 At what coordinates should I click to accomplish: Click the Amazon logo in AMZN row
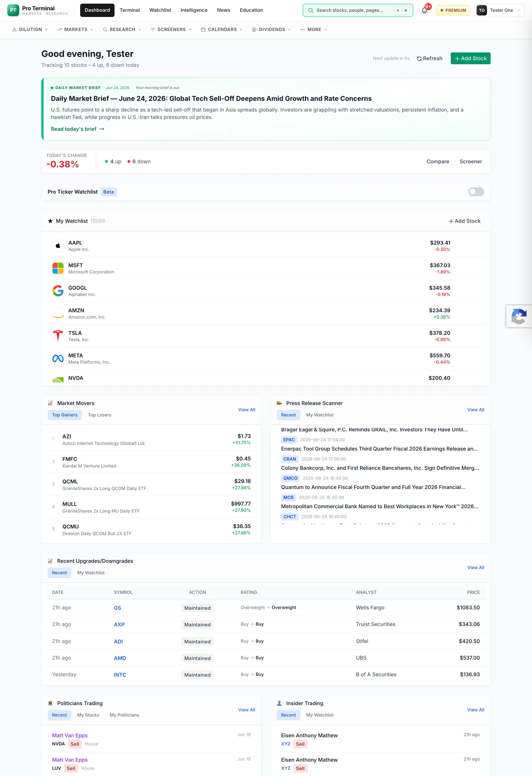click(x=58, y=313)
